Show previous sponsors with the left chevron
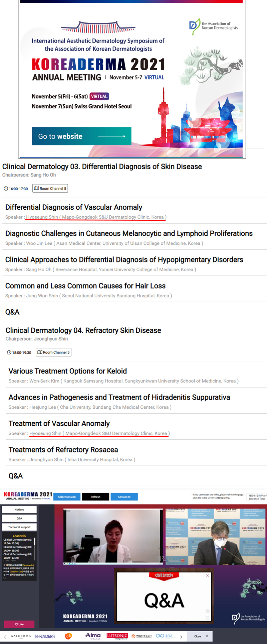 (5, 637)
